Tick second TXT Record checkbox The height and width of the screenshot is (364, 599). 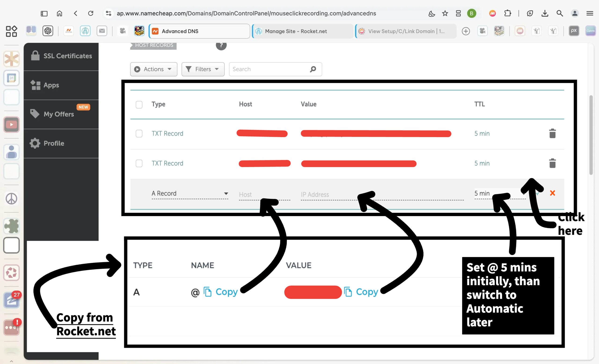click(139, 163)
